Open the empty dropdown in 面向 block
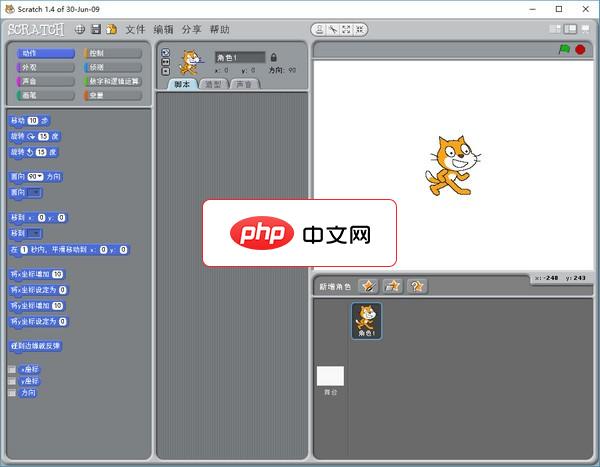The width and height of the screenshot is (600, 467). click(x=34, y=192)
